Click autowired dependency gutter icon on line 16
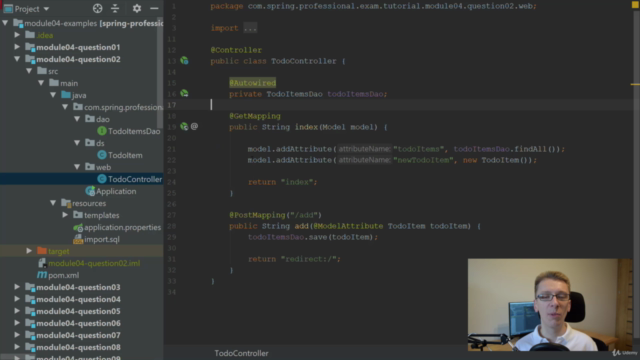Screen dimensions: 640x360 pyautogui.click(x=184, y=93)
